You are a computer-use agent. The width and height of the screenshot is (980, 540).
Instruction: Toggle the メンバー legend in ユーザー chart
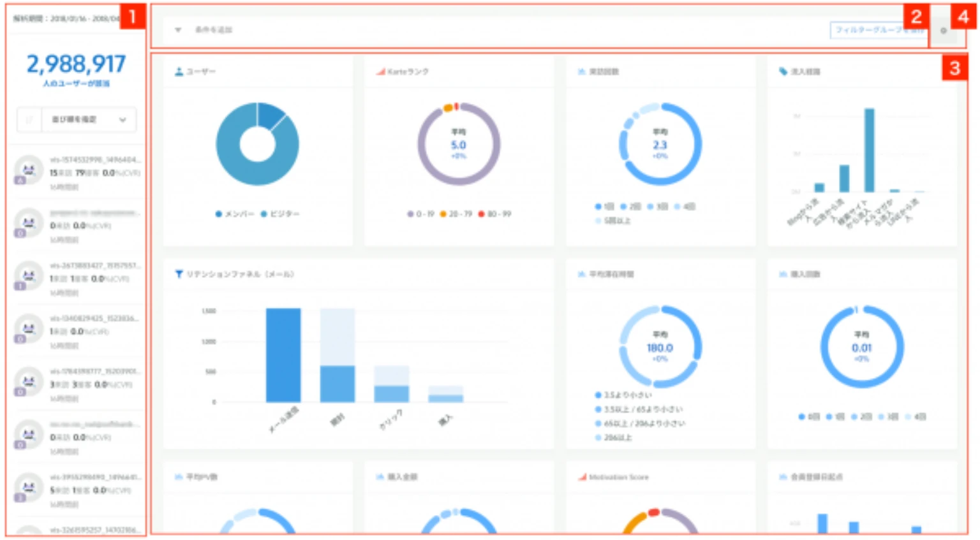(x=235, y=214)
